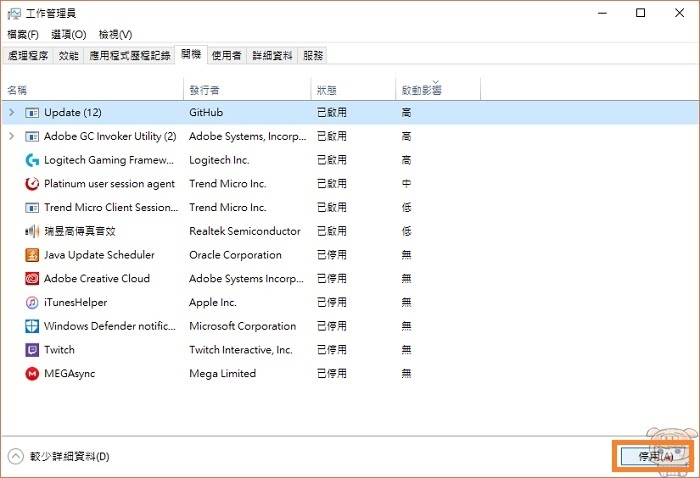The height and width of the screenshot is (478, 700).
Task: Click the Platinum user session agent icon
Action: click(x=32, y=184)
